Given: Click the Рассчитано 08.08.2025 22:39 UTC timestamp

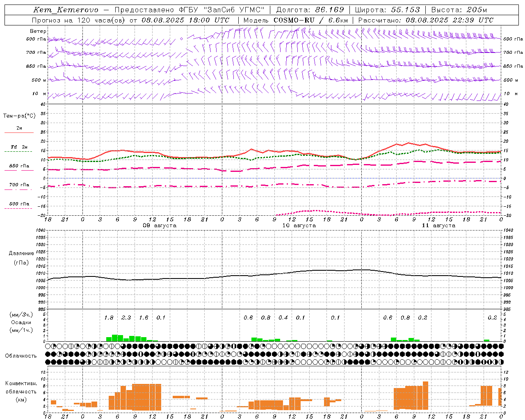Looking at the screenshot, I should point(426,20).
